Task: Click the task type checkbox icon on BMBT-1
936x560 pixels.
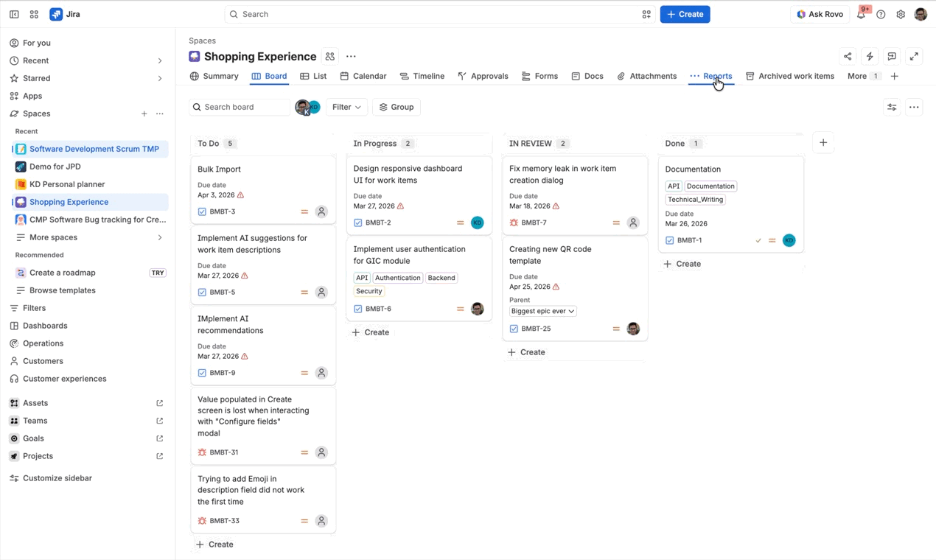Action: point(670,240)
